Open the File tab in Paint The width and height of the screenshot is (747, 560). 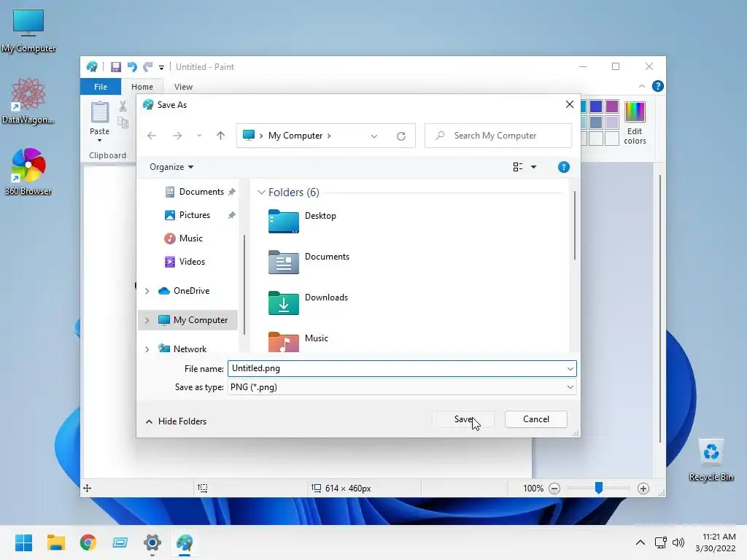pyautogui.click(x=101, y=87)
